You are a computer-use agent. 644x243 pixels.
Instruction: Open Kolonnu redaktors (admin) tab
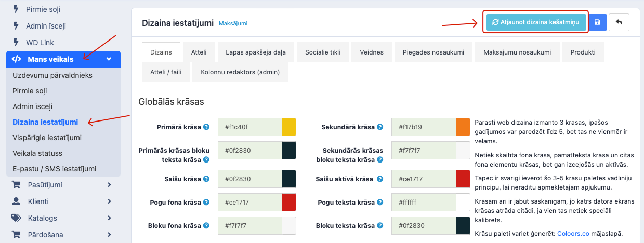click(240, 72)
